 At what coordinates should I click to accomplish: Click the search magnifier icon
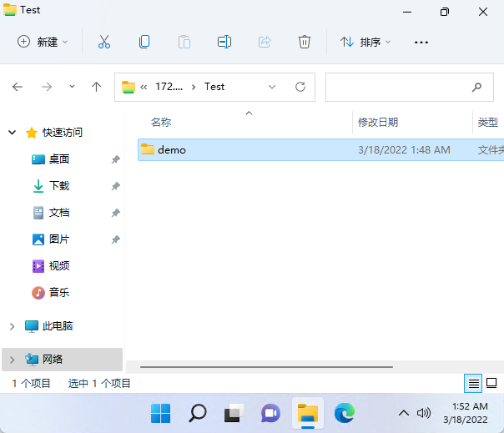(x=477, y=87)
